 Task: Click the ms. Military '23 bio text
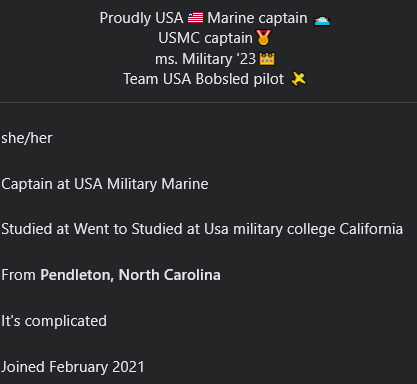click(205, 59)
